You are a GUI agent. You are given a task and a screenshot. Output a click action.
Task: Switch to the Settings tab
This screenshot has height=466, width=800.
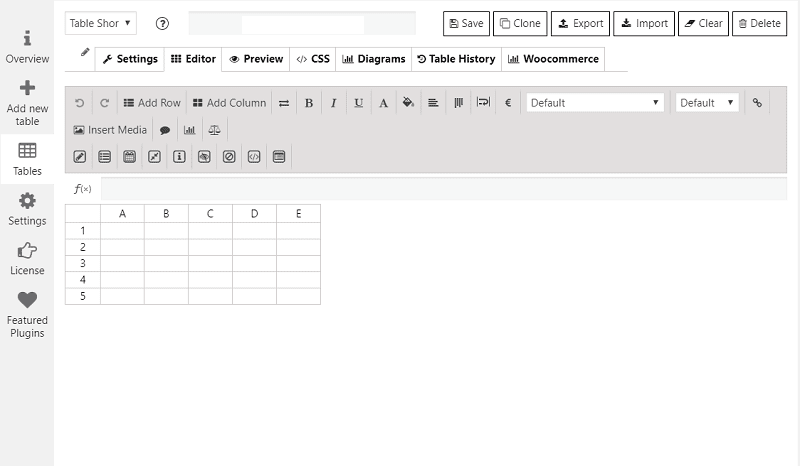(x=130, y=59)
